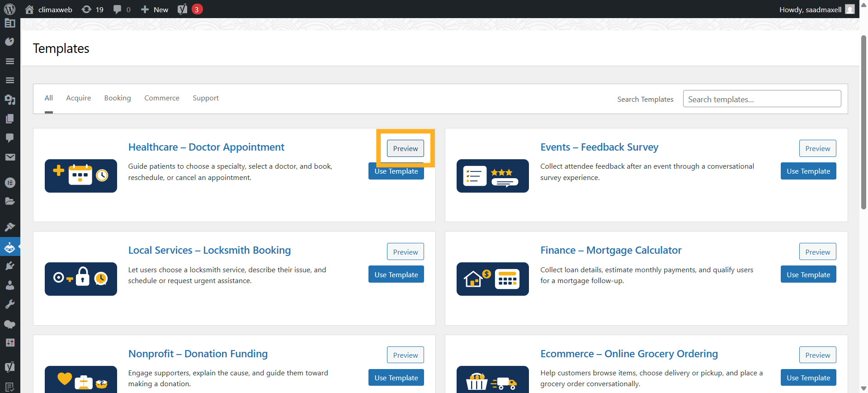Open the Healthcare – Doctor Appointment title link
868x393 pixels.
pyautogui.click(x=206, y=147)
